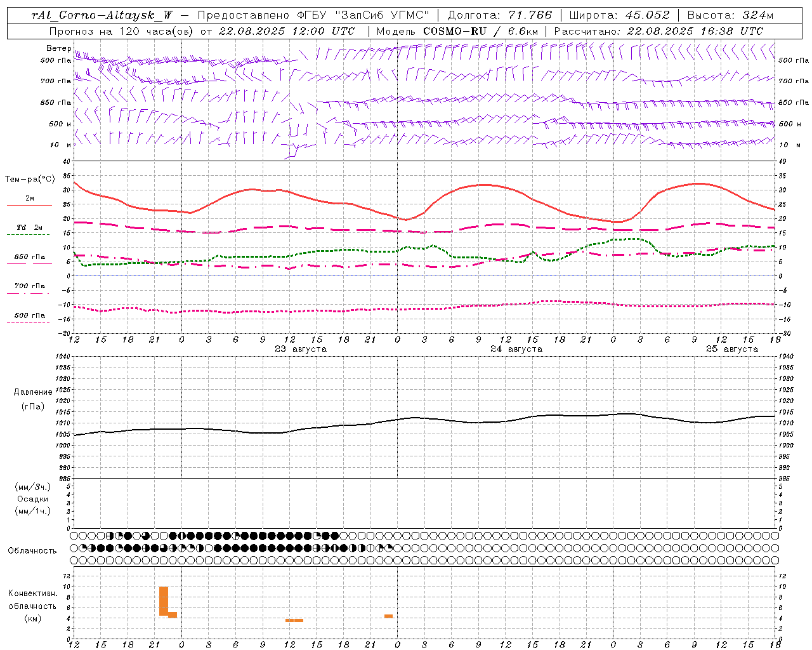
Task: Click the Осадки precipitation label
Action: (x=33, y=499)
